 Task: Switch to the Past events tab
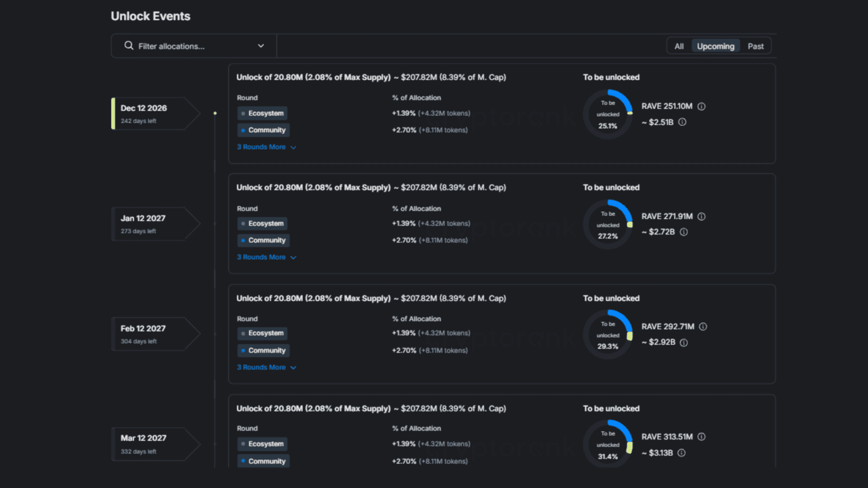pyautogui.click(x=756, y=46)
